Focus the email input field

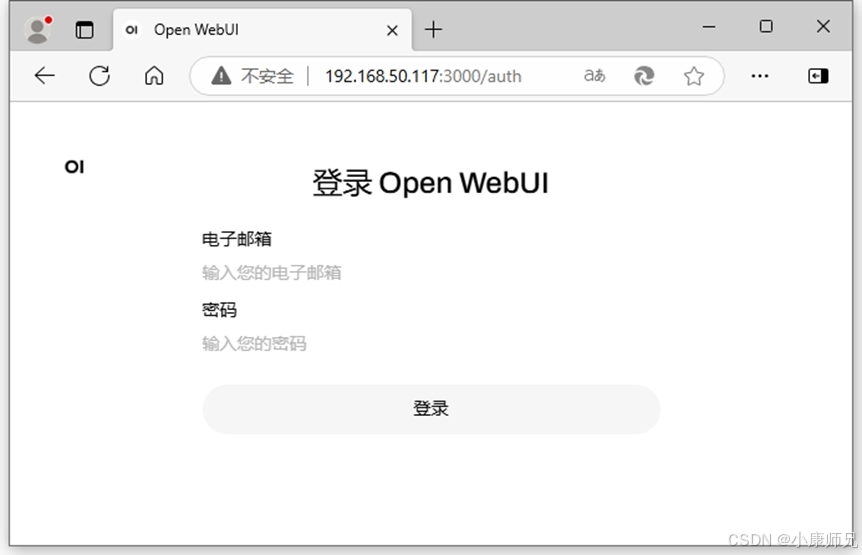tap(431, 273)
